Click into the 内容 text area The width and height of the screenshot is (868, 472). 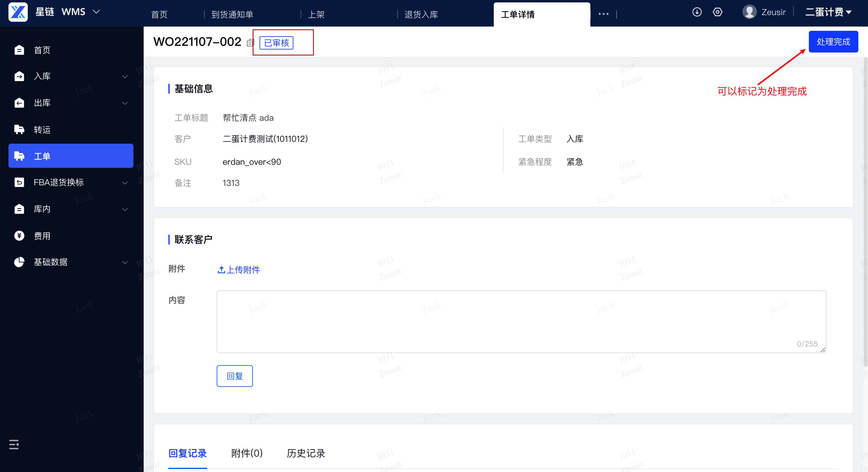tap(521, 322)
